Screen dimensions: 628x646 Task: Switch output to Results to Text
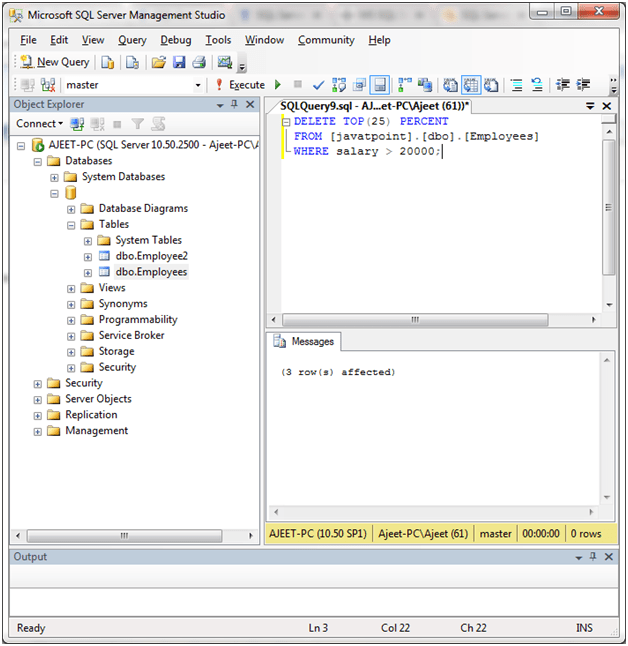pos(450,85)
